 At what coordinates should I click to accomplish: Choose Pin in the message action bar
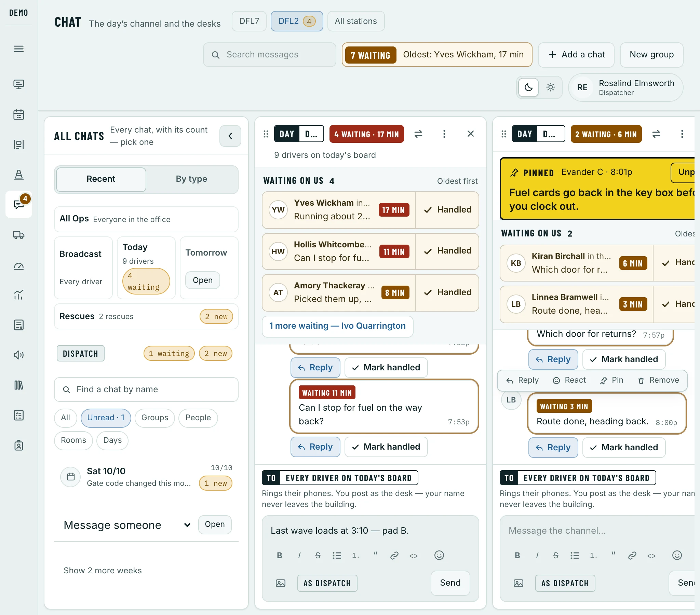611,380
